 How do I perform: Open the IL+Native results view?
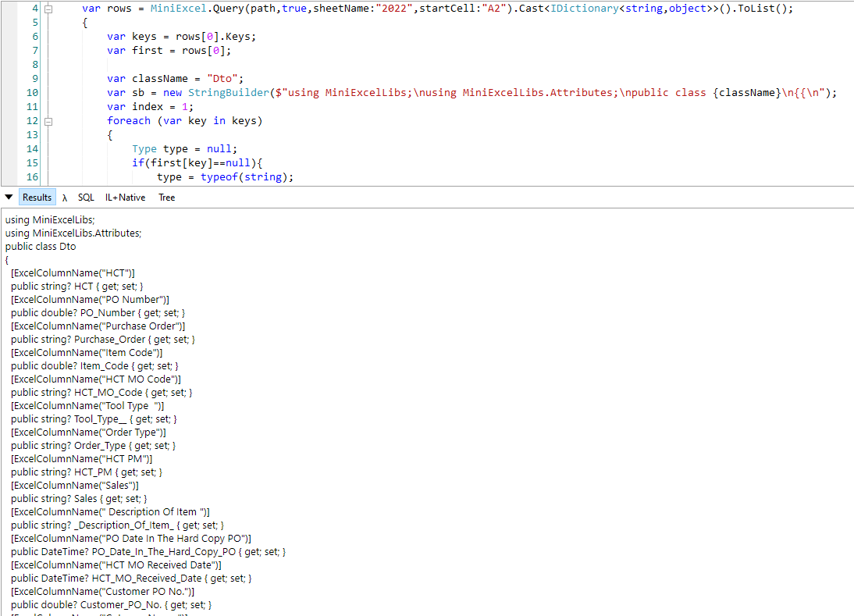[x=125, y=197]
